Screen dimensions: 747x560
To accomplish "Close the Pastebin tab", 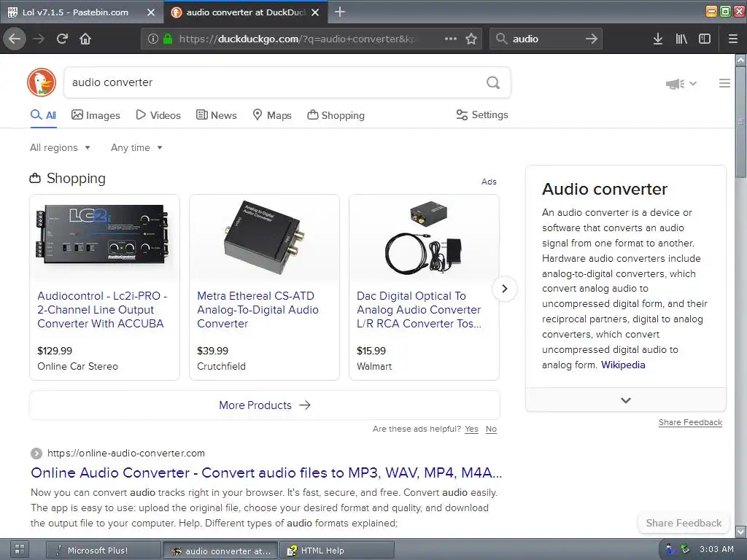I will (151, 12).
